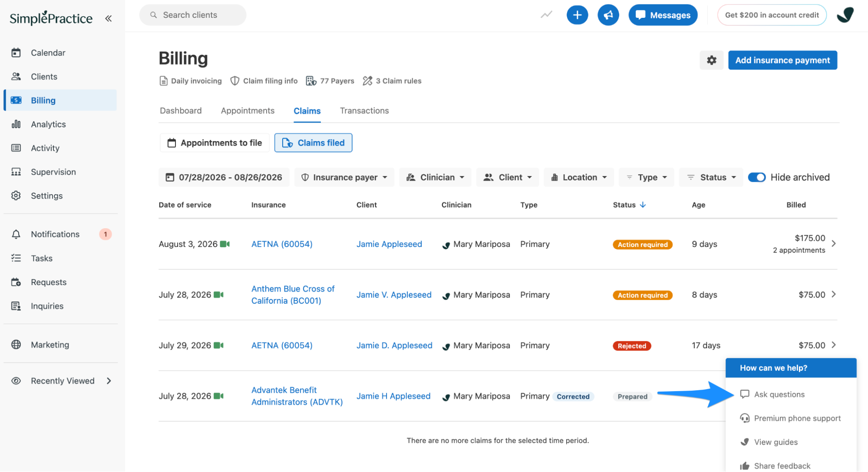868x472 pixels.
Task: Open Settings in the sidebar
Action: pos(46,196)
